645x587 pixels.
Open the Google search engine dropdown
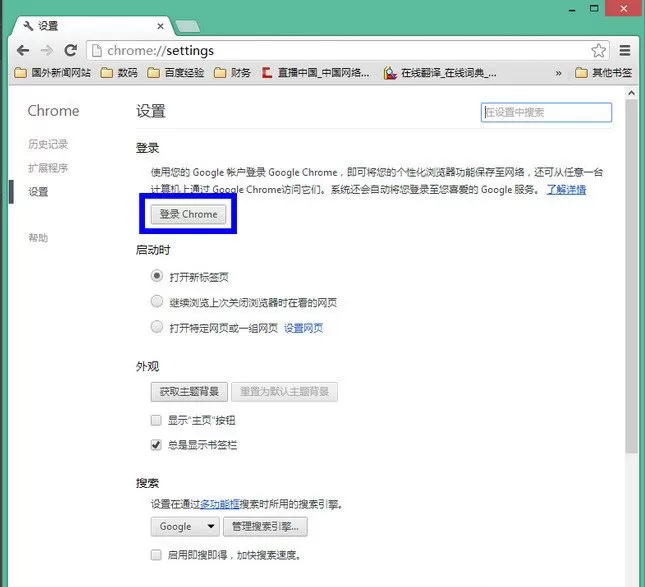coord(185,527)
